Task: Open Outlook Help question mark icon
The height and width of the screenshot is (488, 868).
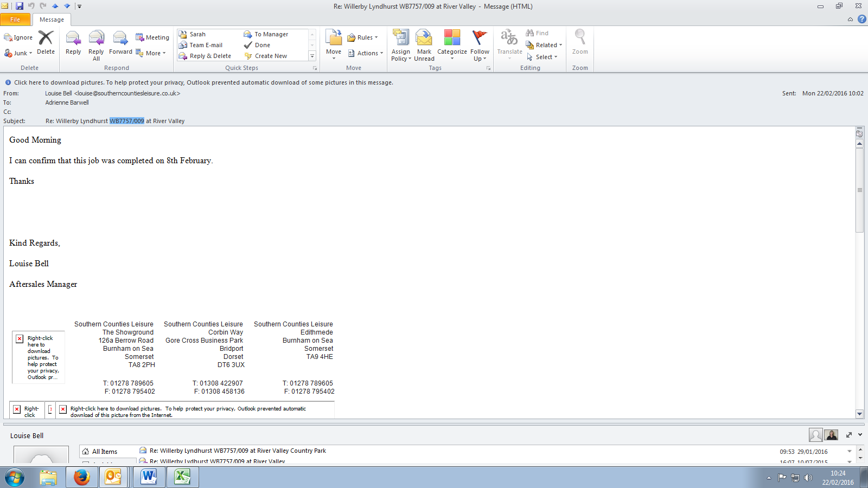Action: click(861, 19)
